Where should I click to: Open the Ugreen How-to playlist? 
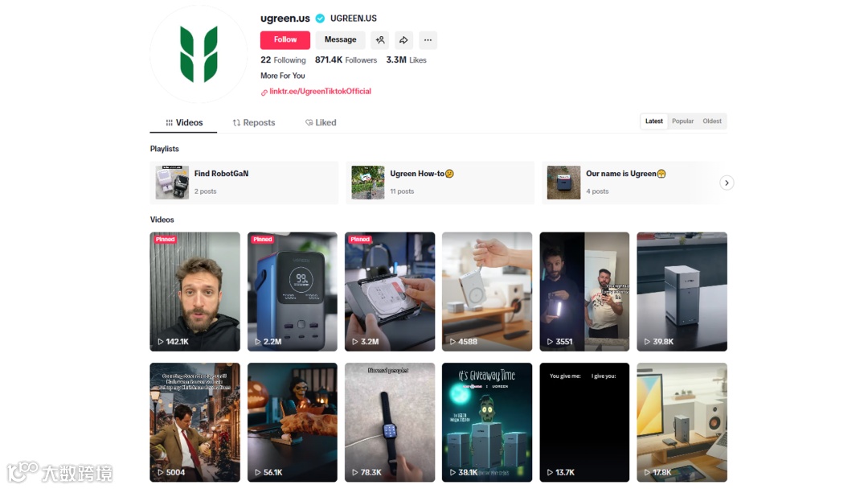tap(440, 183)
